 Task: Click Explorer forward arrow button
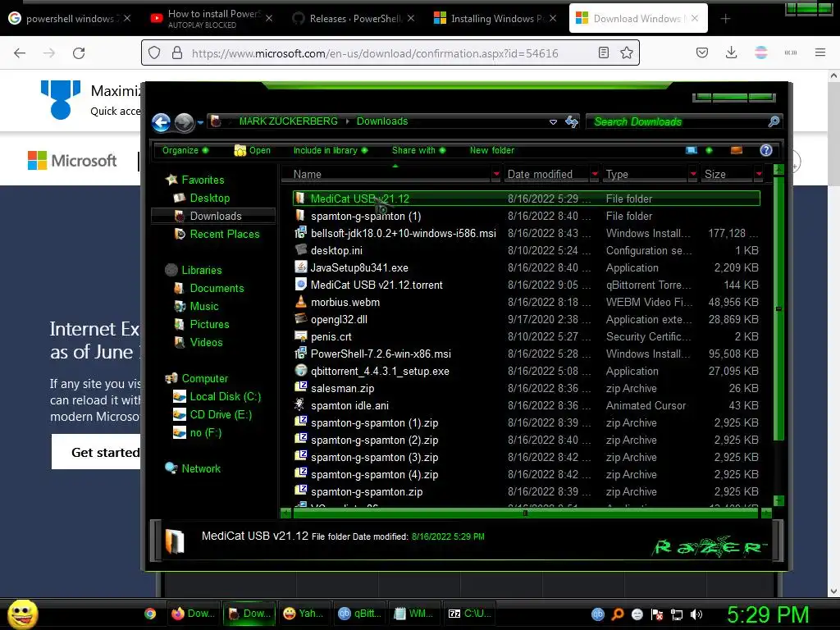tap(185, 122)
